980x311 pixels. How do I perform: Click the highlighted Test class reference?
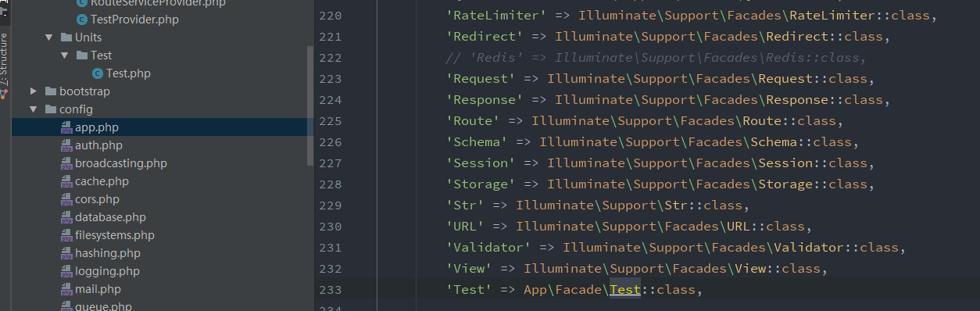tap(625, 290)
